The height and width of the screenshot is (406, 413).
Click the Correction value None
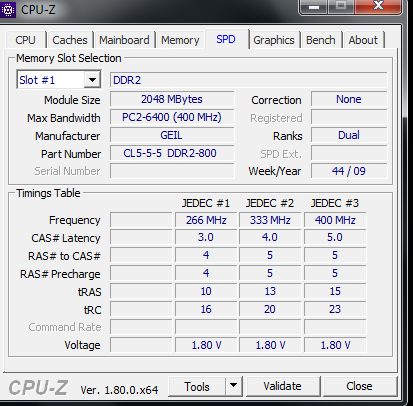349,99
